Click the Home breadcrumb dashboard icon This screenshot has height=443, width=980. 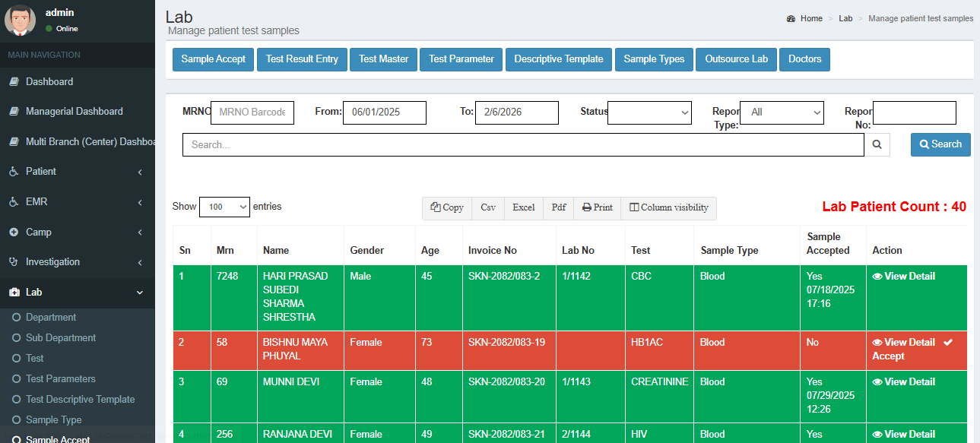click(x=791, y=18)
